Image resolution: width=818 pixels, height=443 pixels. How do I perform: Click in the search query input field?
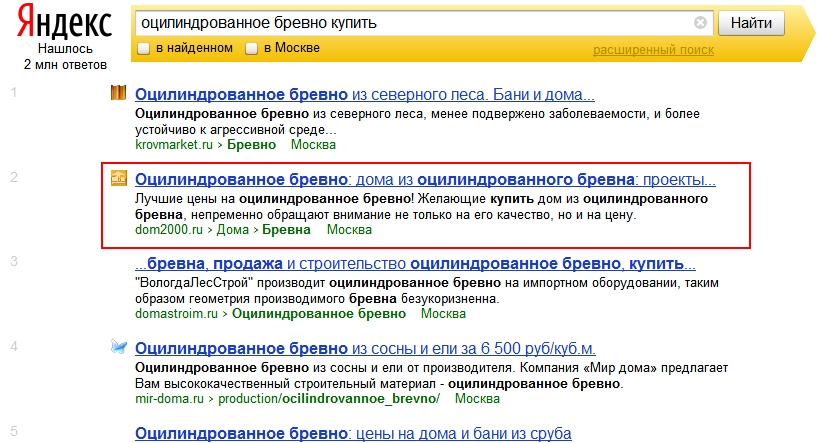pos(410,22)
